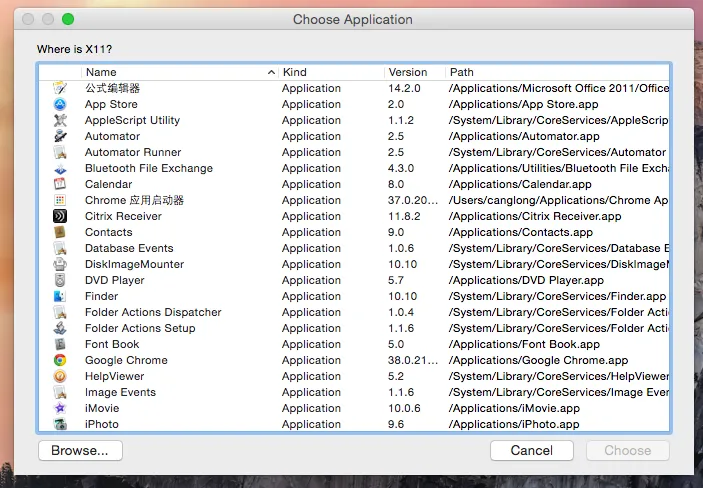Click the Calendar app icon
The image size is (703, 488).
pos(60,184)
